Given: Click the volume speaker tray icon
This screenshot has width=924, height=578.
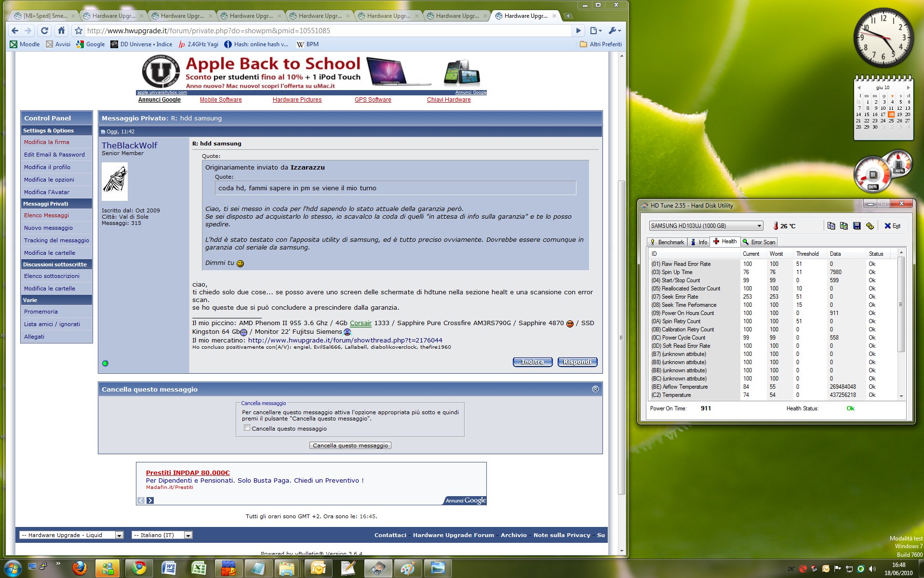Looking at the screenshot, I should [872, 569].
